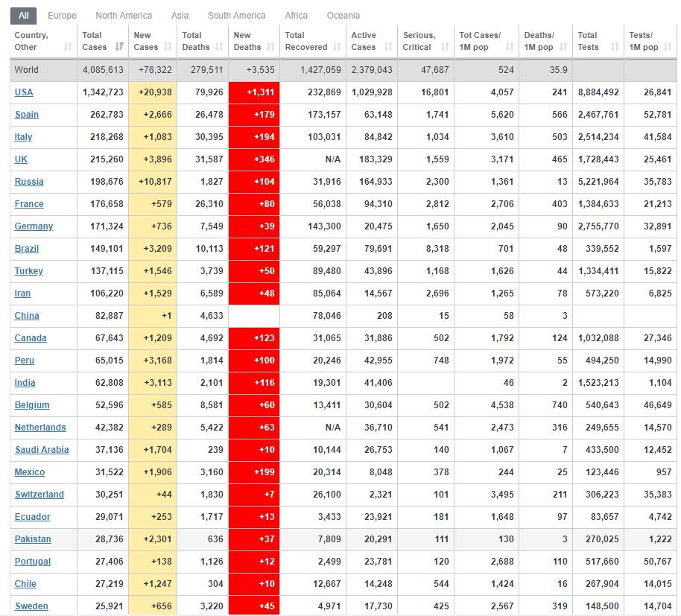
Task: Click Deaths/1M pop column header
Action: (x=540, y=41)
